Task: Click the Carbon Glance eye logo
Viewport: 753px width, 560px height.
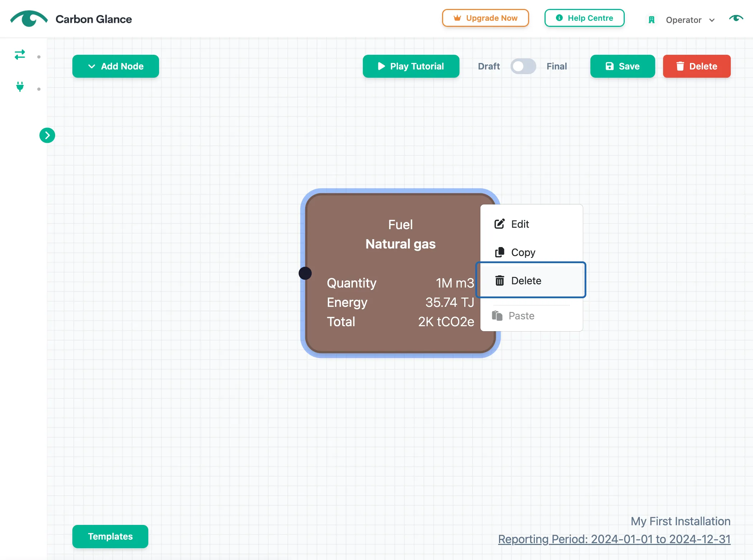Action: pyautogui.click(x=29, y=19)
